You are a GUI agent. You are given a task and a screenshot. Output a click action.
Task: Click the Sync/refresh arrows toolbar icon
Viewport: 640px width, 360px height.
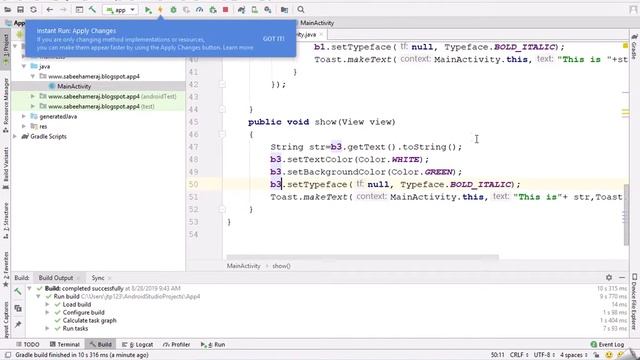33,9
